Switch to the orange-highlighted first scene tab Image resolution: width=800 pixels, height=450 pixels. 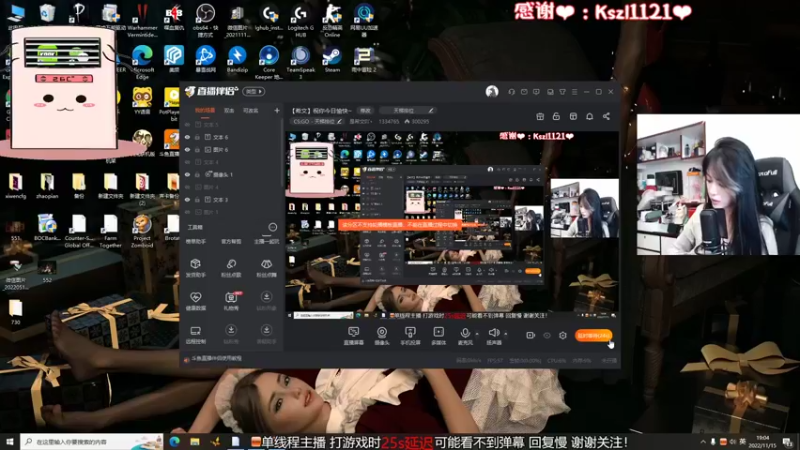205,110
